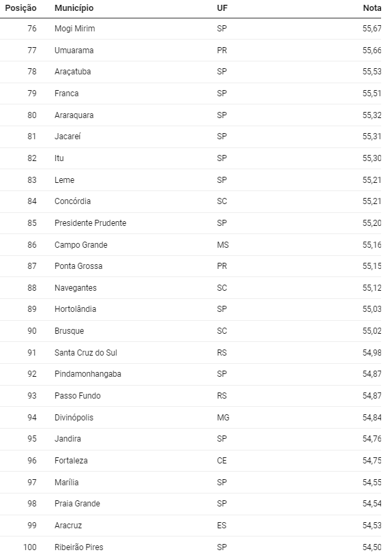Click on Pindamonhangaba
The height and width of the screenshot is (559, 392).
tap(88, 374)
